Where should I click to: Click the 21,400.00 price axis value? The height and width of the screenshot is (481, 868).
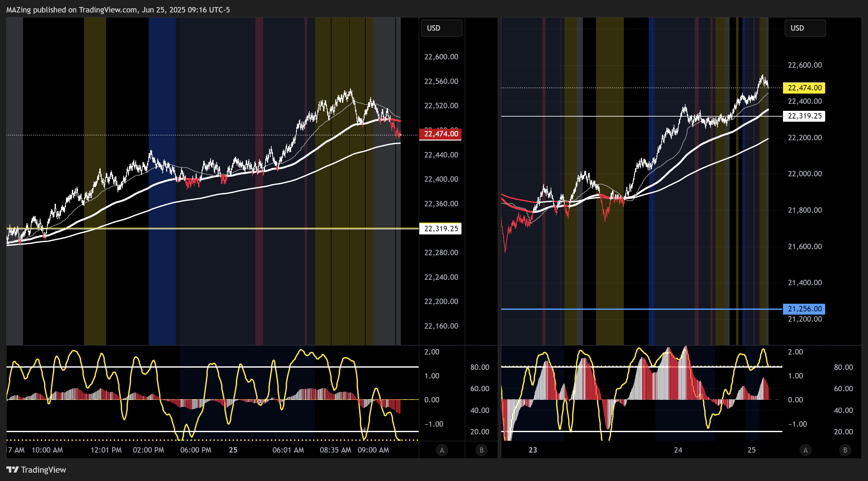point(805,283)
